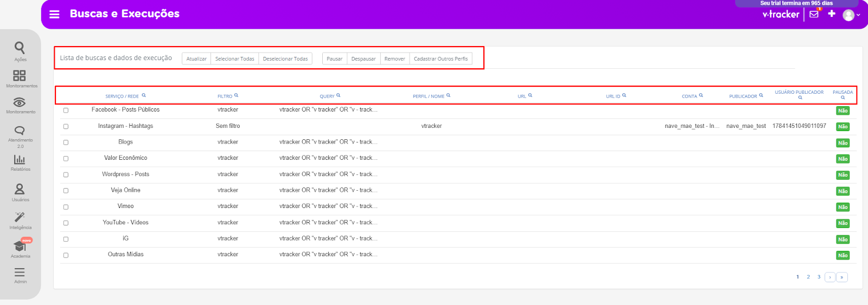Check the iG row checkbox

66,239
